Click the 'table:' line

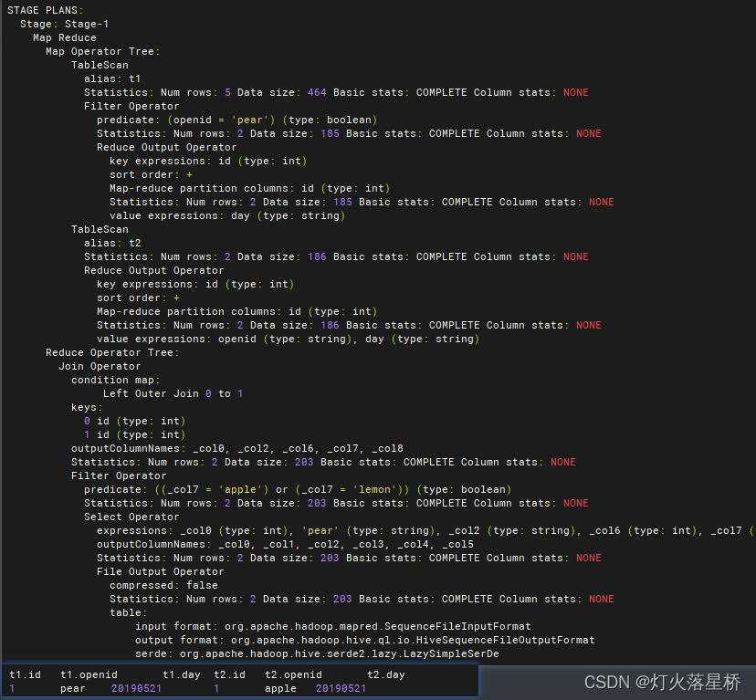pyautogui.click(x=128, y=612)
